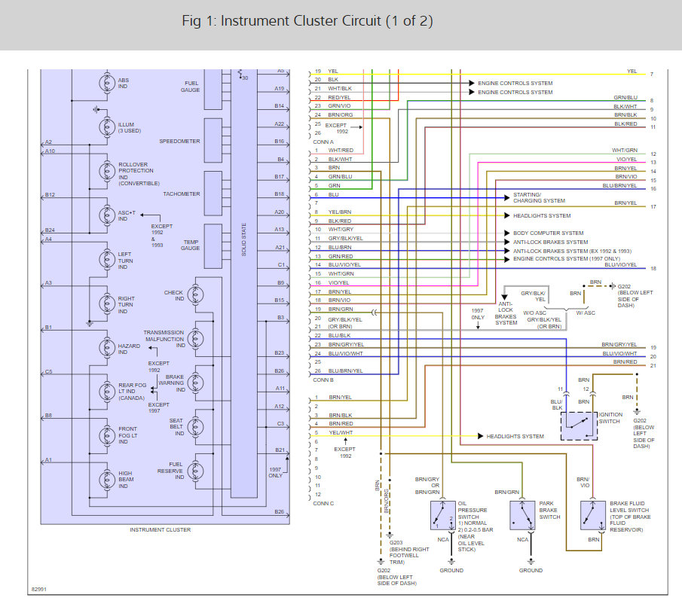
Task: Click the Solid State module block
Action: pyautogui.click(x=244, y=283)
